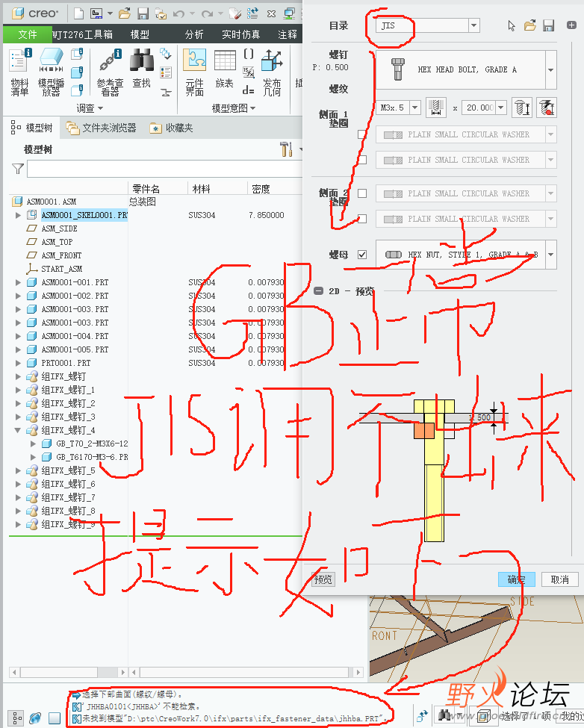Viewport: 584px width, 728px height.
Task: Switch to 模型 ribbon tab
Action: pyautogui.click(x=140, y=34)
